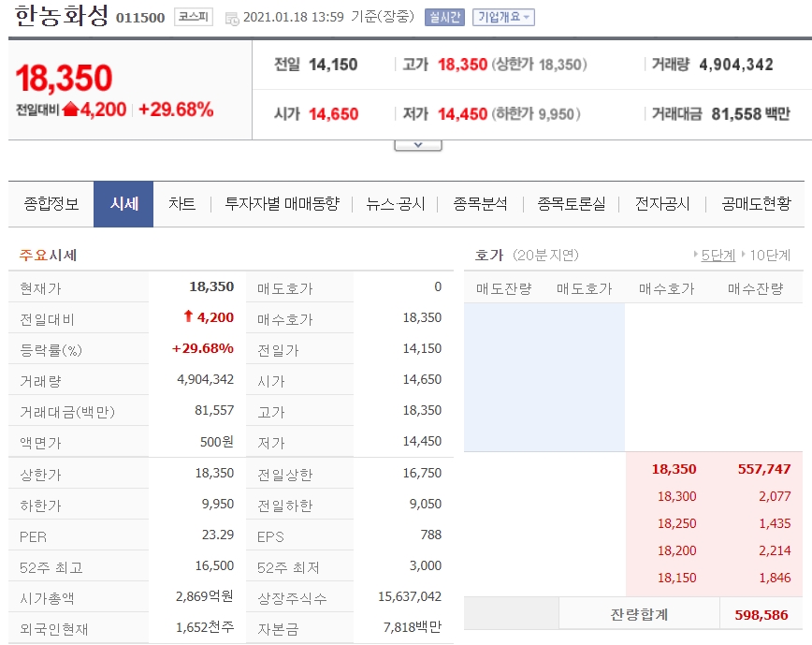
Task: Toggle the 실시간 real-time button
Action: (x=444, y=17)
